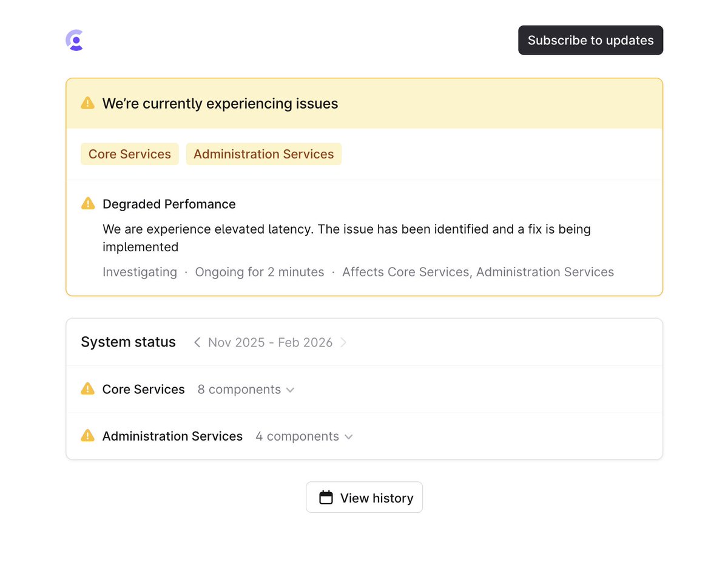Viewport: 728px width, 582px height.
Task: Click the Investigating status text
Action: pos(140,272)
